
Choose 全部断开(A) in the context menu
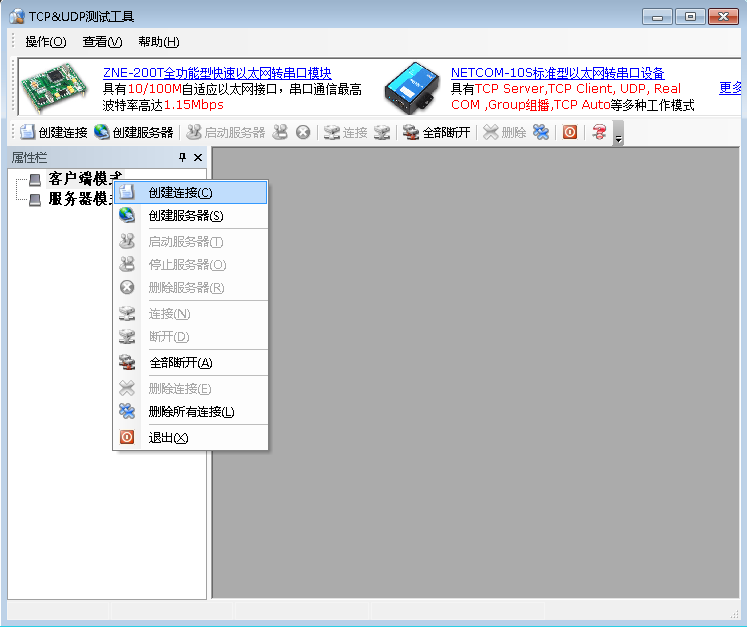pos(191,363)
